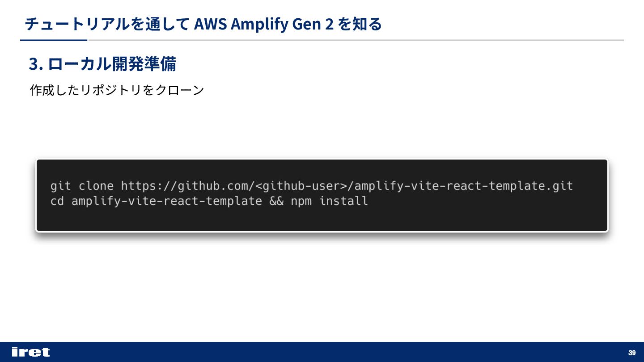The height and width of the screenshot is (362, 644).
Task: Click the iret logo in footer
Action: coord(31,352)
